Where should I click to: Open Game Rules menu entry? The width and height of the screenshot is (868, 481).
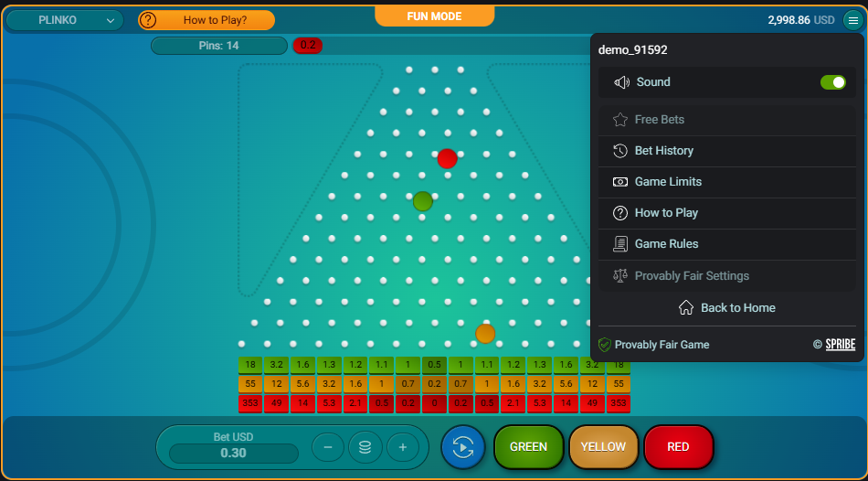point(727,244)
